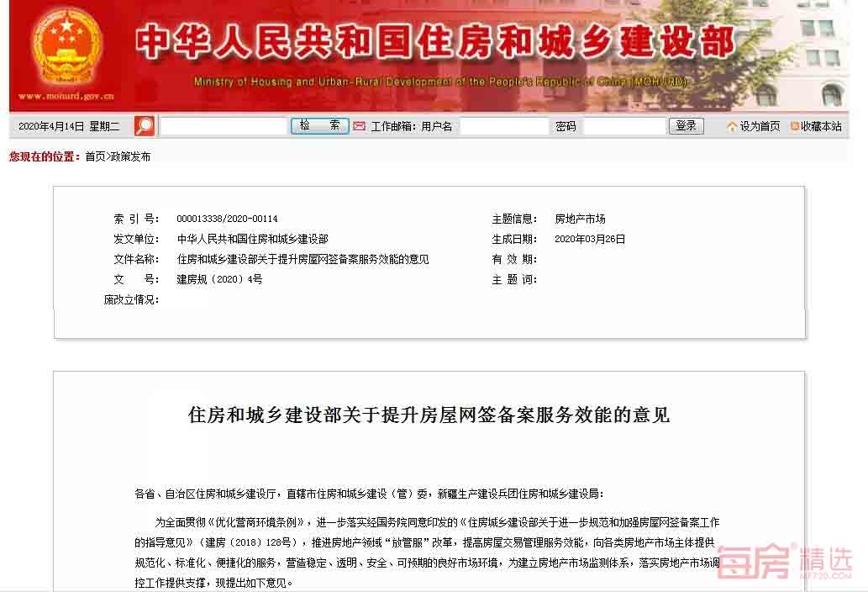Open the 首页 breadcrumb link
The image size is (868, 592).
(x=95, y=156)
